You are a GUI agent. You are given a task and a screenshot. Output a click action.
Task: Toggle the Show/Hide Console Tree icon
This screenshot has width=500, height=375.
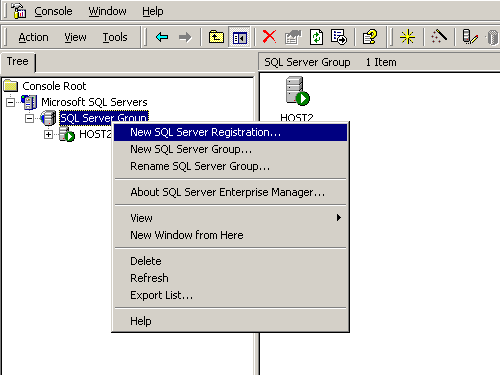pyautogui.click(x=240, y=37)
